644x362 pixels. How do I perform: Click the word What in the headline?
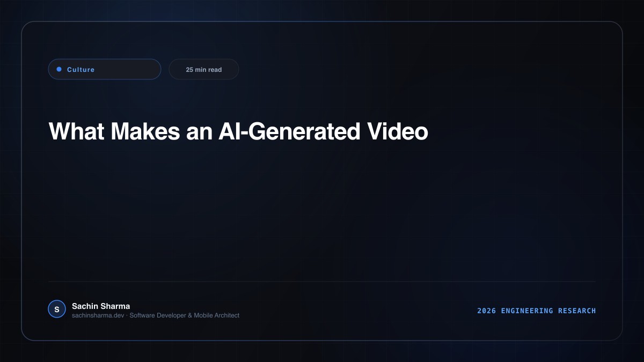[77, 131]
